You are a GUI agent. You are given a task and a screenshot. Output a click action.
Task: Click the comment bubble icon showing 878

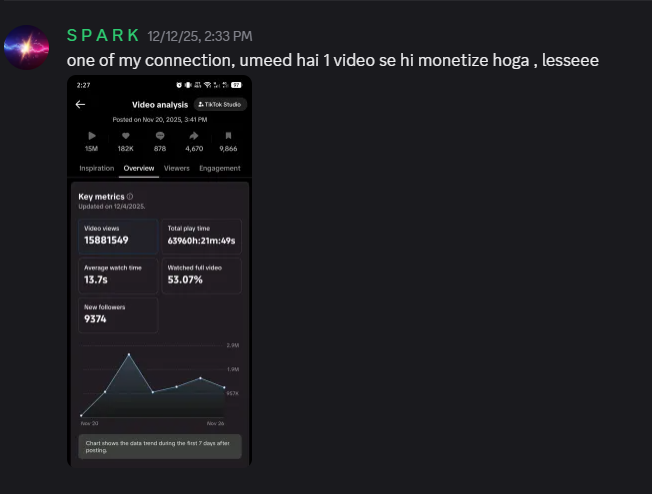[x=160, y=136]
